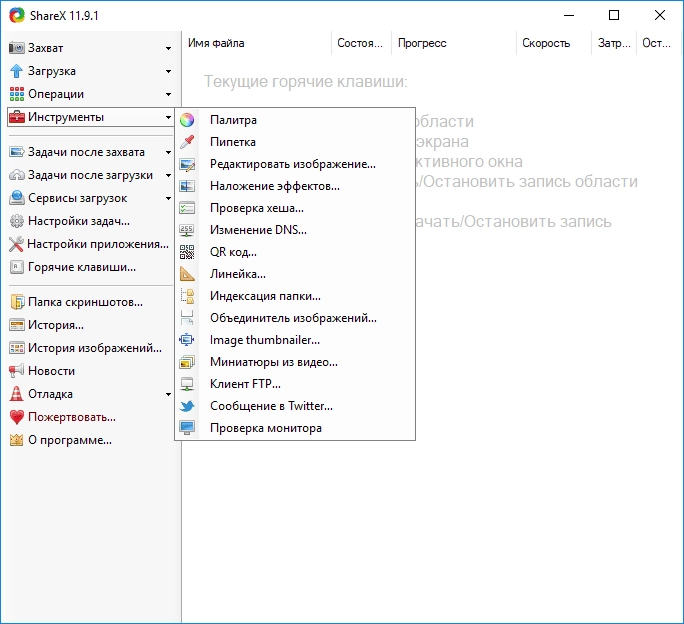
Task: Click the Новости megaphone icon
Action: (x=17, y=371)
